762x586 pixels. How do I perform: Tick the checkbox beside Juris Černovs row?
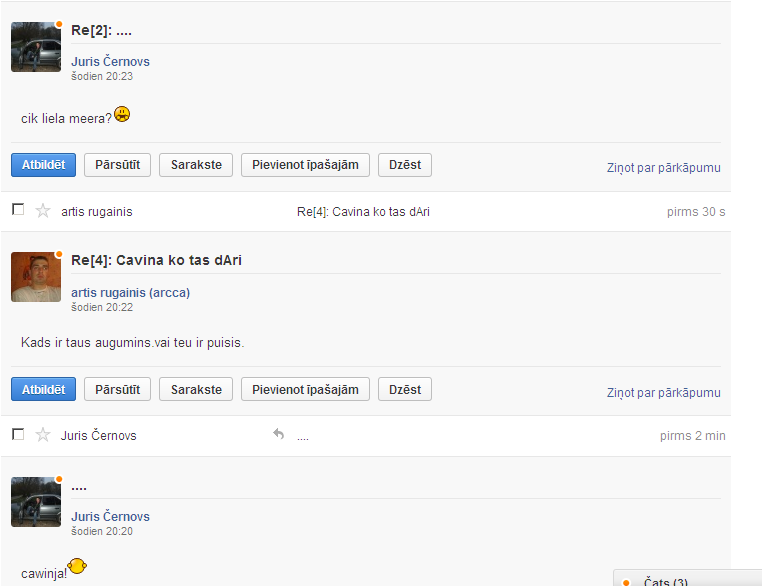pos(17,434)
